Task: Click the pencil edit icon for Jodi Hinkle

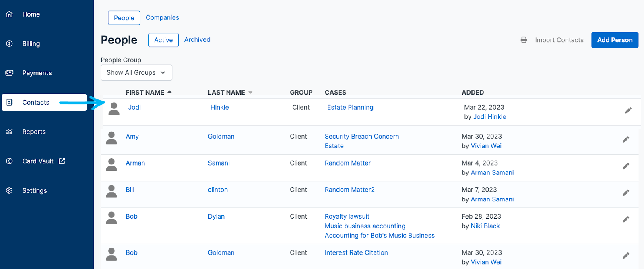Action: click(628, 110)
